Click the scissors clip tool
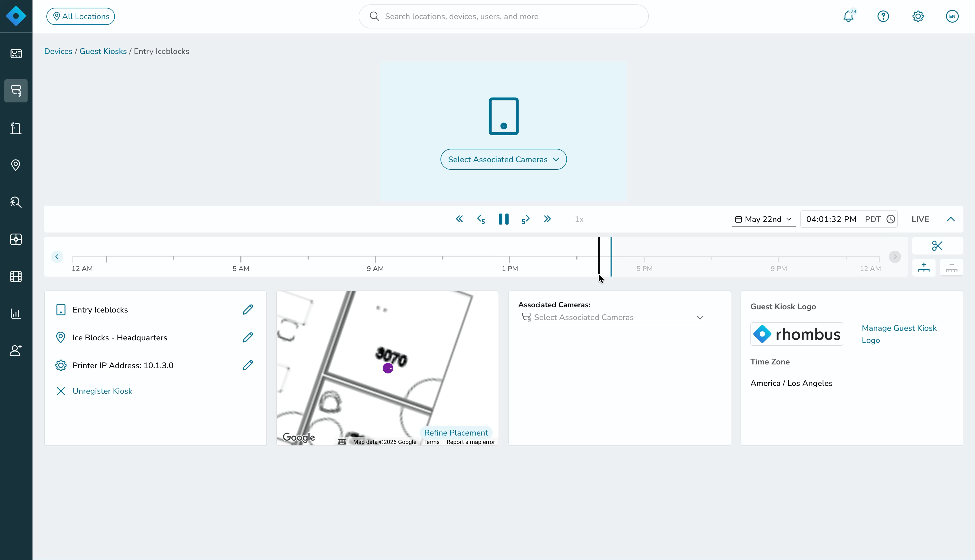The image size is (975, 560). coord(937,246)
